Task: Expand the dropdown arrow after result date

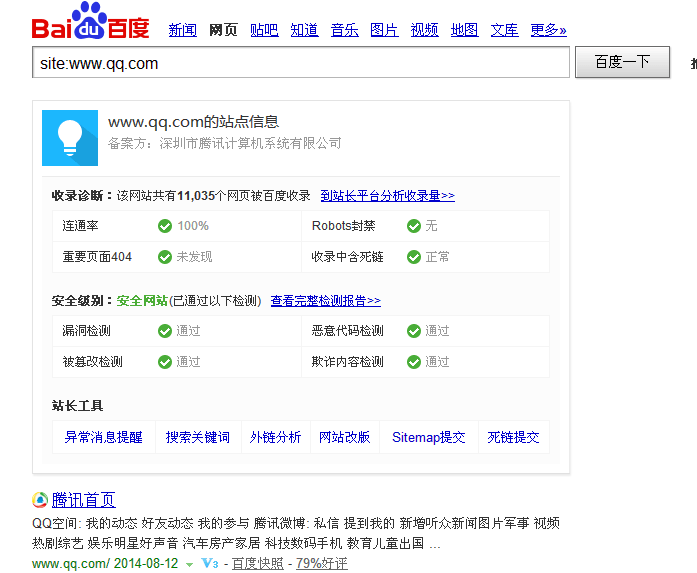Action: point(189,565)
